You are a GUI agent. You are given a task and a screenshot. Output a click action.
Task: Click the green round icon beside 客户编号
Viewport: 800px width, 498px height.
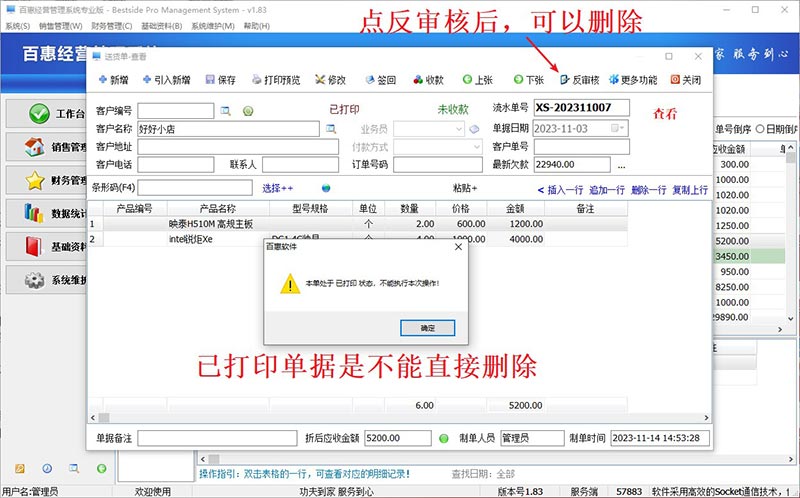[x=248, y=111]
